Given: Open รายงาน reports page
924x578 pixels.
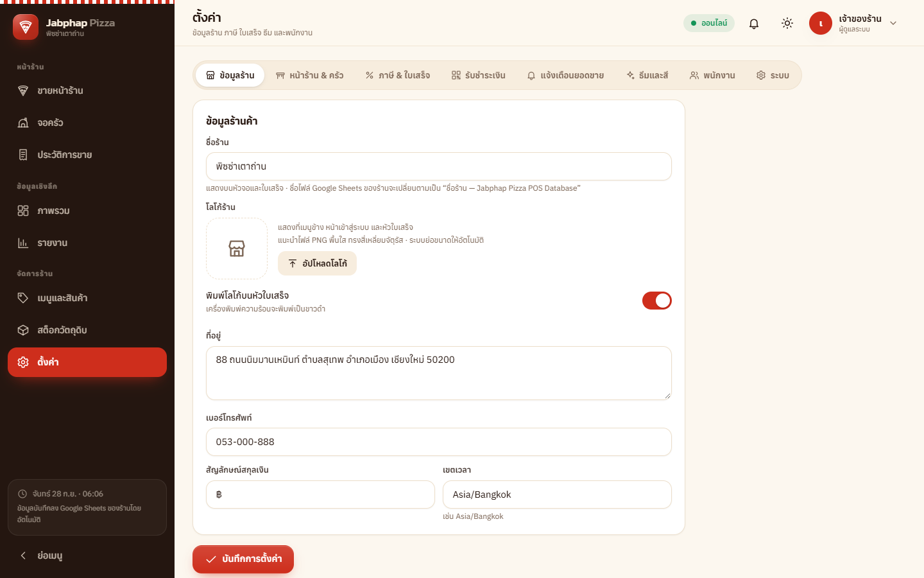Looking at the screenshot, I should pyautogui.click(x=87, y=243).
